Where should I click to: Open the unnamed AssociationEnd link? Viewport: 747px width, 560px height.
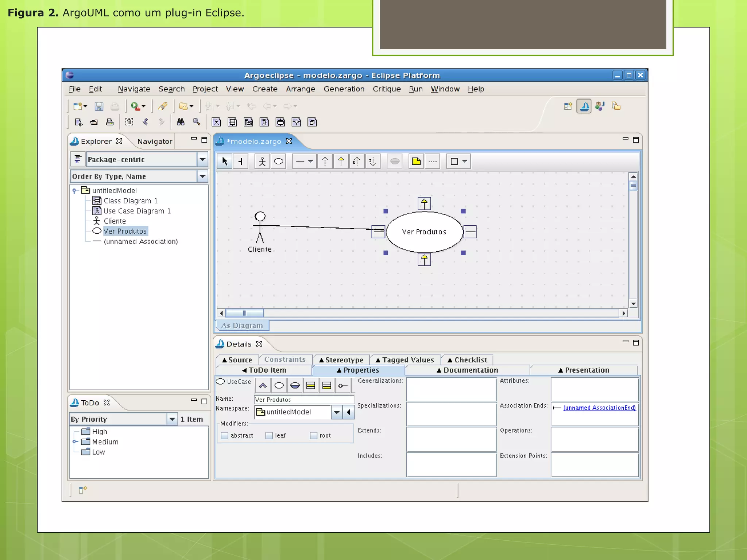click(x=599, y=408)
